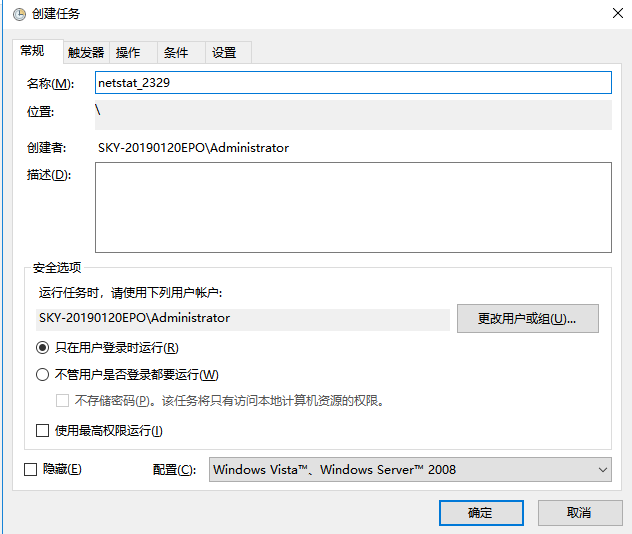The height and width of the screenshot is (534, 632).
Task: Click the user account field under 安全选项
Action: coord(243,320)
